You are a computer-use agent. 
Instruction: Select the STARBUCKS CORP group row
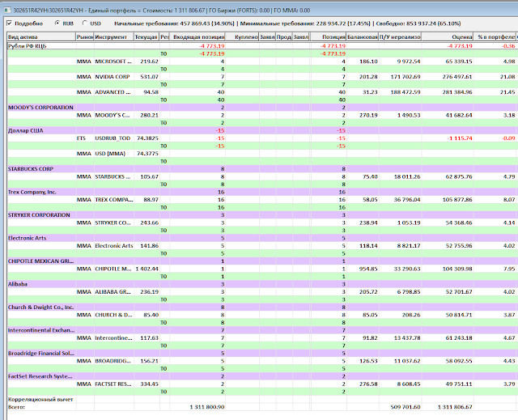point(261,168)
